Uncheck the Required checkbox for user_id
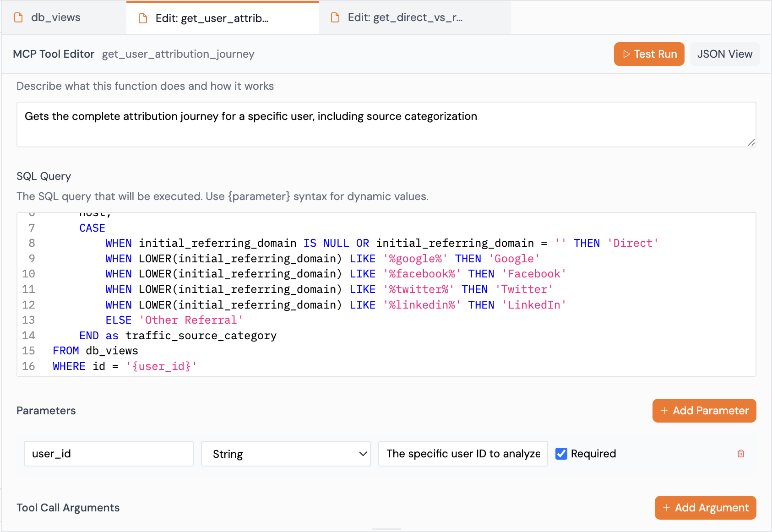The width and height of the screenshot is (772, 532). (x=561, y=454)
